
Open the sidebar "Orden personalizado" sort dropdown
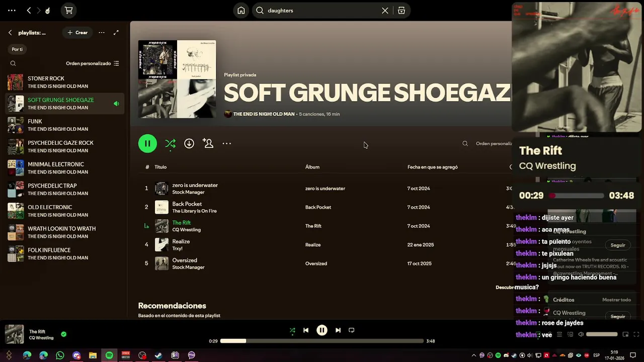(x=92, y=63)
